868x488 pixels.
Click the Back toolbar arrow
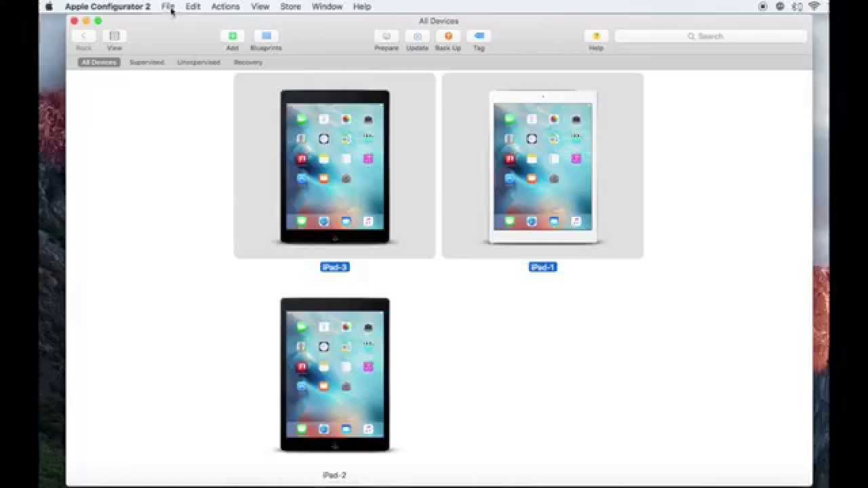(83, 36)
